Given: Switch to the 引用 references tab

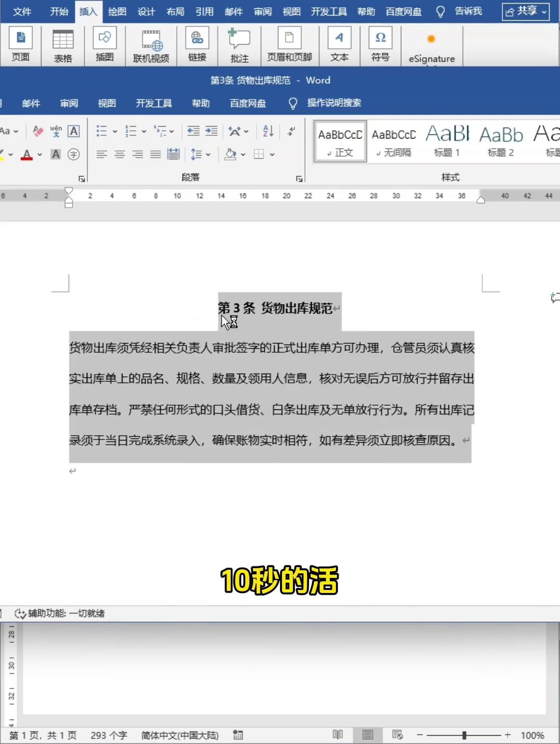Looking at the screenshot, I should pyautogui.click(x=204, y=11).
